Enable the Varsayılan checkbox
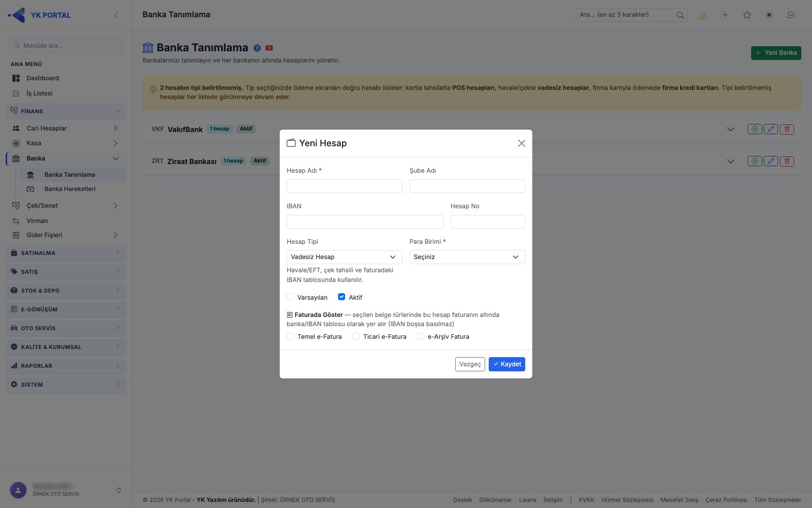Image resolution: width=812 pixels, height=508 pixels. pos(290,297)
